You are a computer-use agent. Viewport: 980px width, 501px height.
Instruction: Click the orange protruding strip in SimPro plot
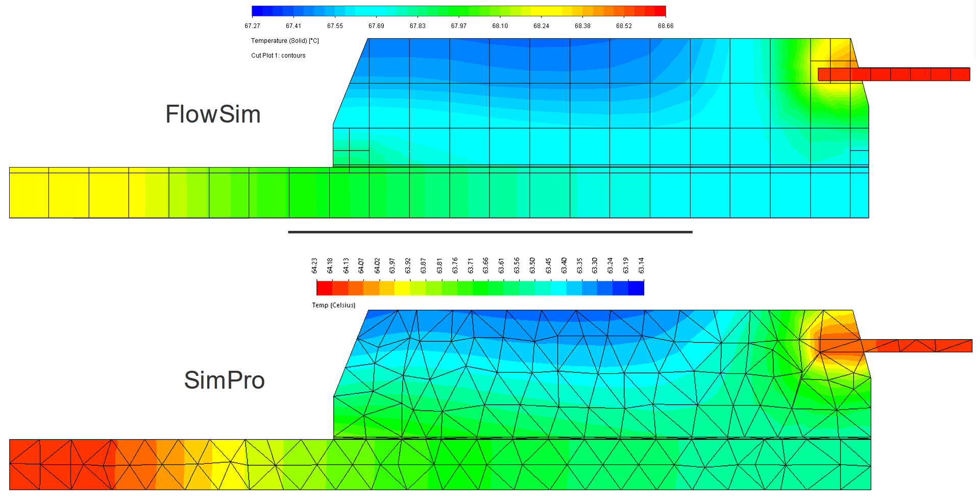coord(919,346)
